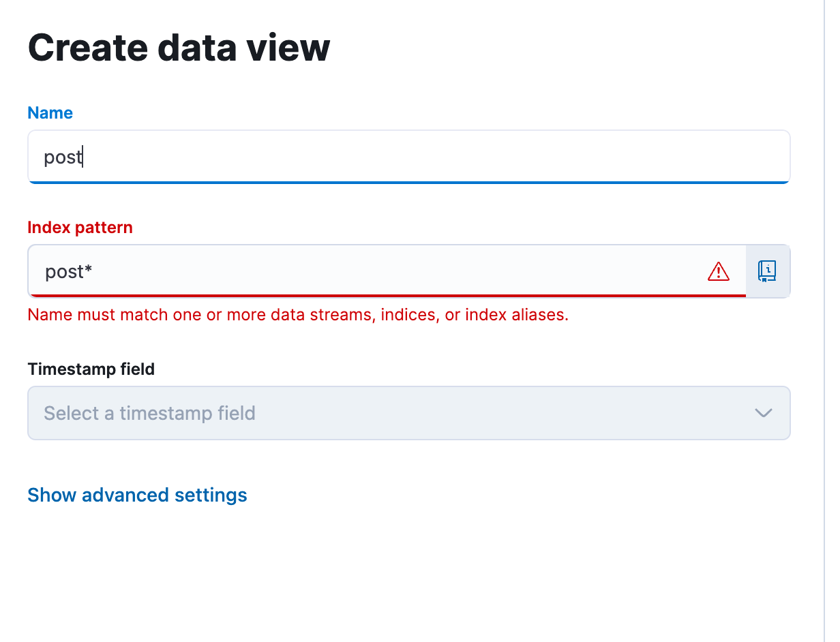This screenshot has width=840, height=642.
Task: Click the Select a timestamp field placeholder text
Action: point(149,413)
